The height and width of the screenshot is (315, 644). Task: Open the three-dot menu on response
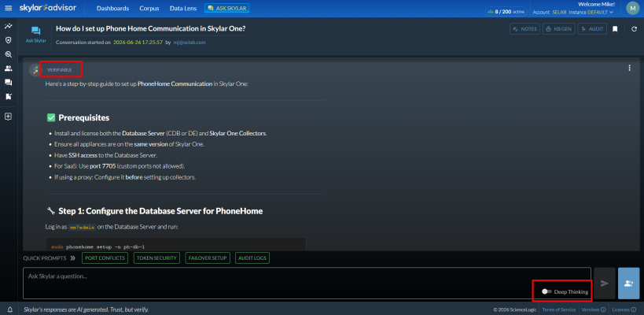(629, 69)
